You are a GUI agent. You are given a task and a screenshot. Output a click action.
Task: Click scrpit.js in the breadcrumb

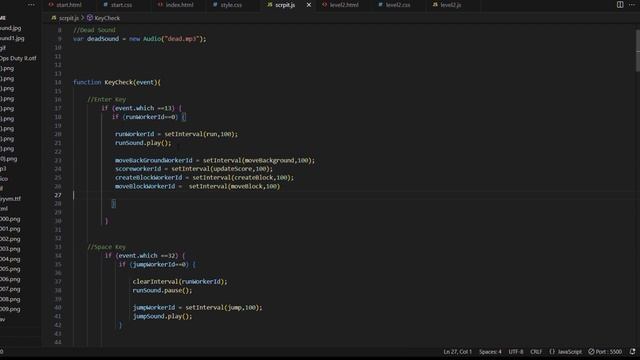(x=69, y=18)
